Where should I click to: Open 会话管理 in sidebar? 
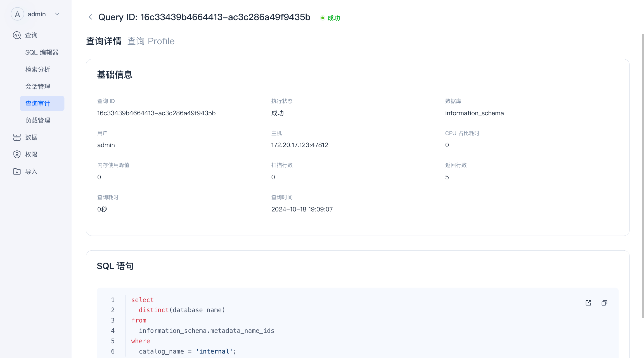[38, 86]
